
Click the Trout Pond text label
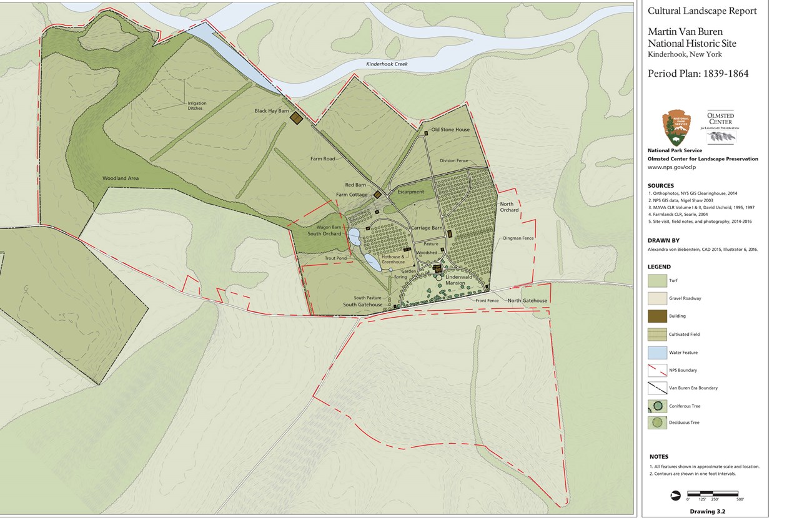coord(335,258)
